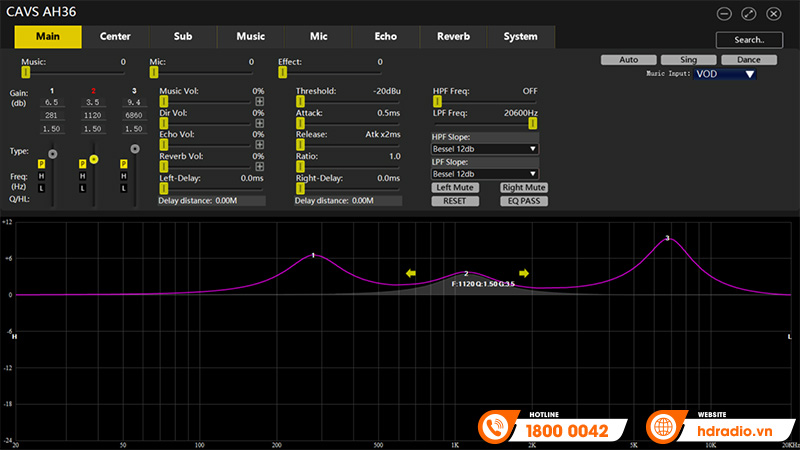The width and height of the screenshot is (800, 450).
Task: Set band 3 type to L filter
Action: (125, 187)
